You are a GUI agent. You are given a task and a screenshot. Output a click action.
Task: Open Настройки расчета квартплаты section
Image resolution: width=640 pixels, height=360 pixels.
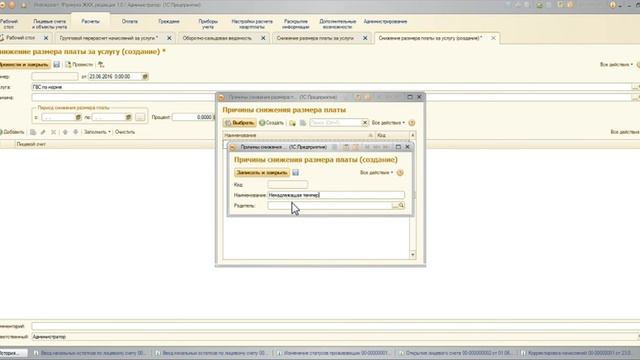[252, 24]
